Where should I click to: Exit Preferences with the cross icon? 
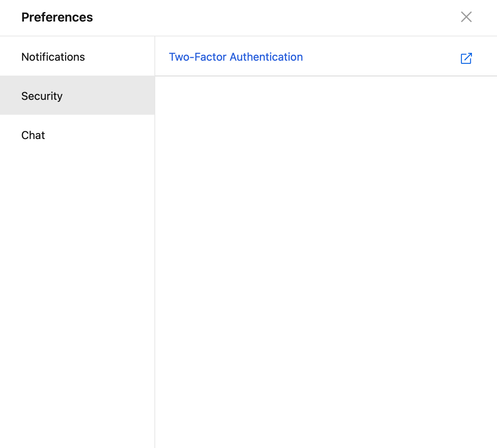(466, 17)
